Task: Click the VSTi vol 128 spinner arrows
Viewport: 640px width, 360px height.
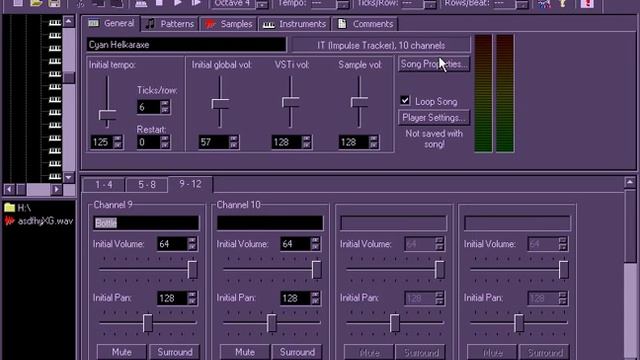Action: 307,142
